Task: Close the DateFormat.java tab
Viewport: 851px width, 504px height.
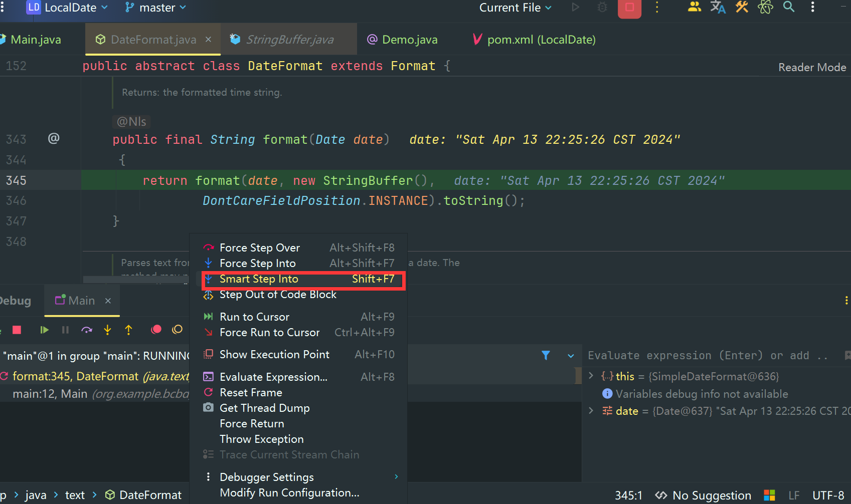Action: point(208,39)
